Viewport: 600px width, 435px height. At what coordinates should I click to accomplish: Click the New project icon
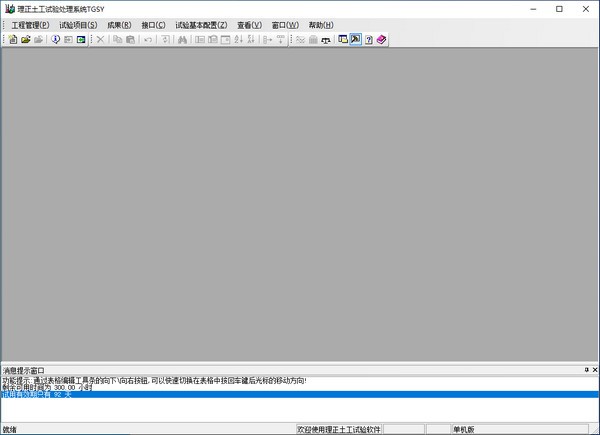(13, 40)
